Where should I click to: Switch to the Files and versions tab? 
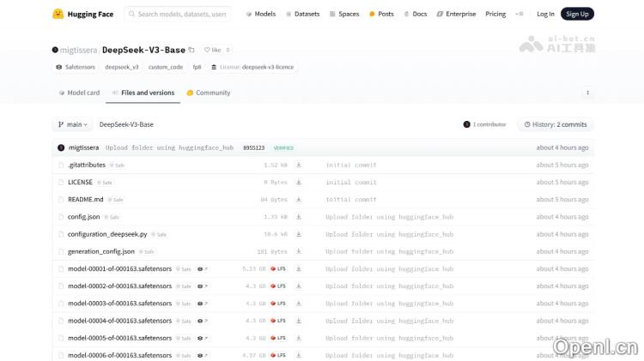[x=143, y=93]
